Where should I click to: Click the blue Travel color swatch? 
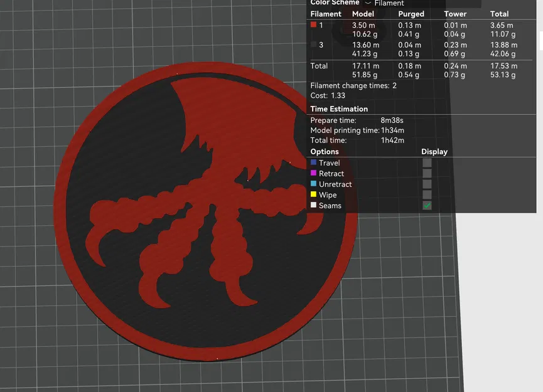tap(313, 162)
